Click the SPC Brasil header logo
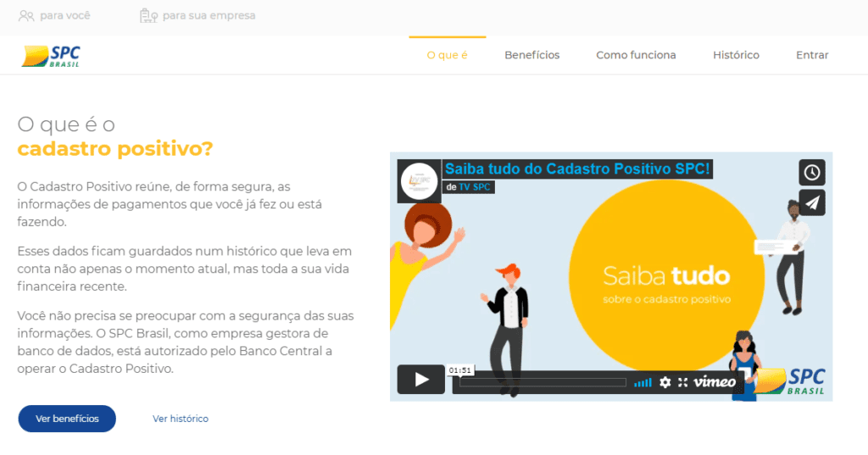The height and width of the screenshot is (455, 868). tap(51, 56)
